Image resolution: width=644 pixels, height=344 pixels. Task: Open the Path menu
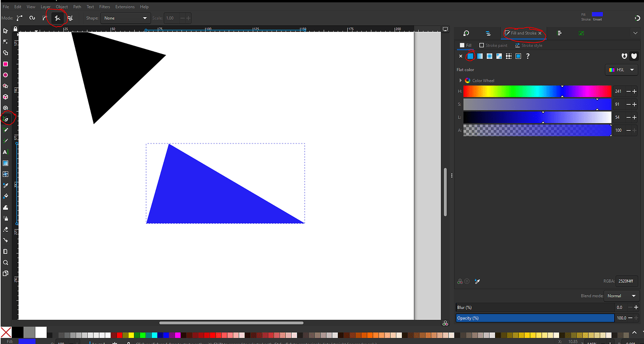tap(77, 7)
